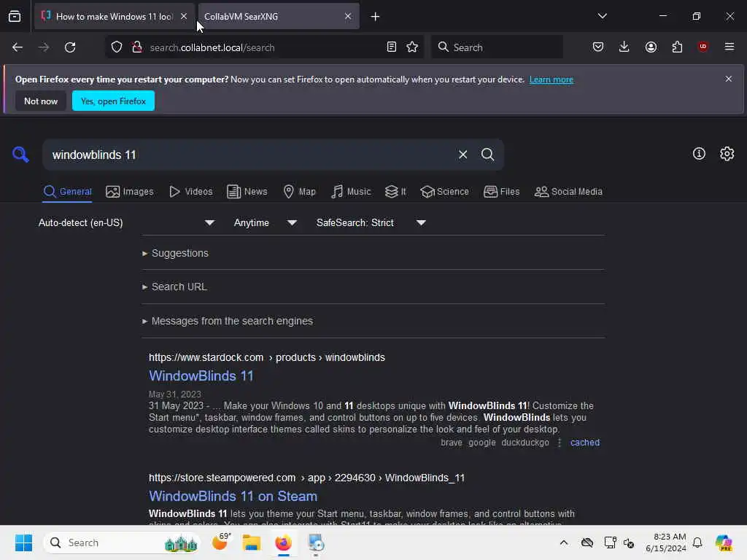Select the General search category
The width and height of the screenshot is (747, 560).
pyautogui.click(x=67, y=192)
